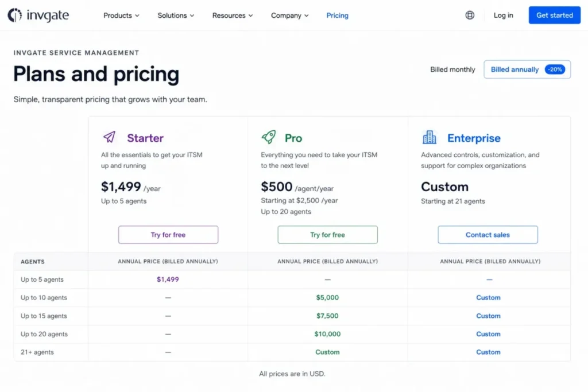
Task: Click Pro Custom in 21+ agents row
Action: pos(327,352)
